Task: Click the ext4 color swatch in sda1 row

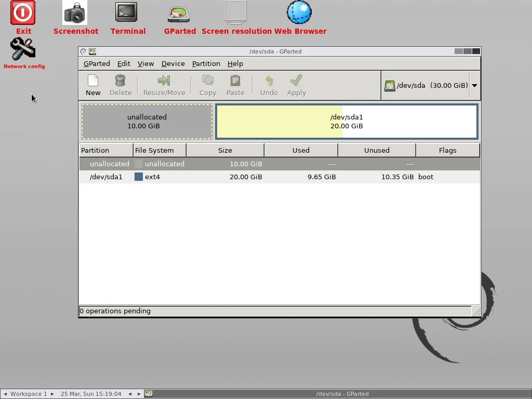Action: 139,177
